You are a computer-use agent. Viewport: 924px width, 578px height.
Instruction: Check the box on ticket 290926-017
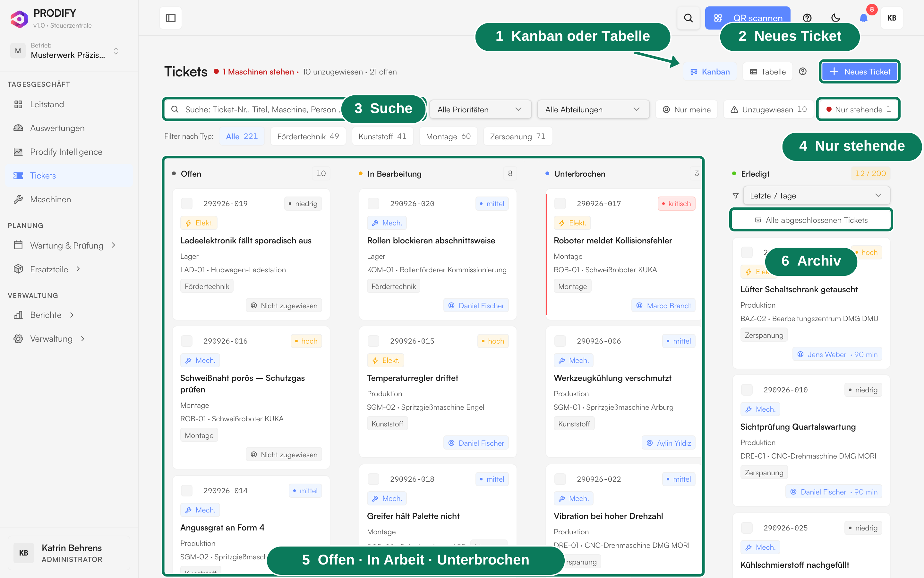pos(560,203)
